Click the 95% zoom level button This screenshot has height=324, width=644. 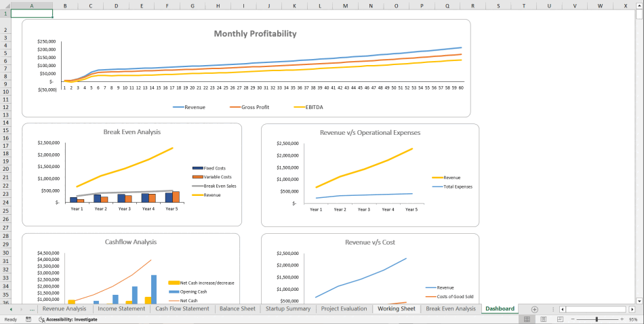click(x=635, y=319)
